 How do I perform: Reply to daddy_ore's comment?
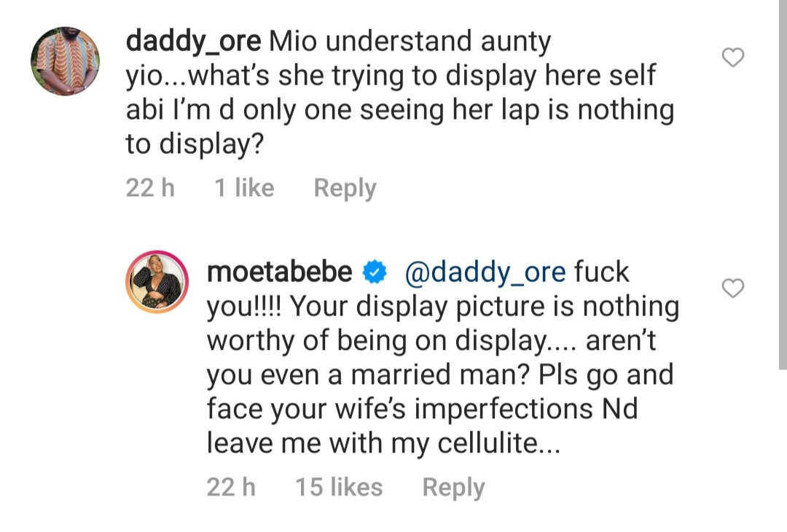[x=345, y=188]
